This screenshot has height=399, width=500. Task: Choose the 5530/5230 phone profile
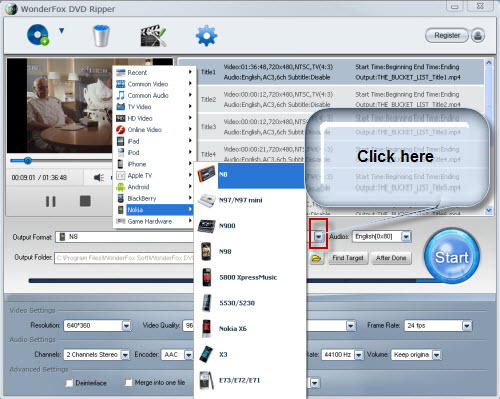250,303
